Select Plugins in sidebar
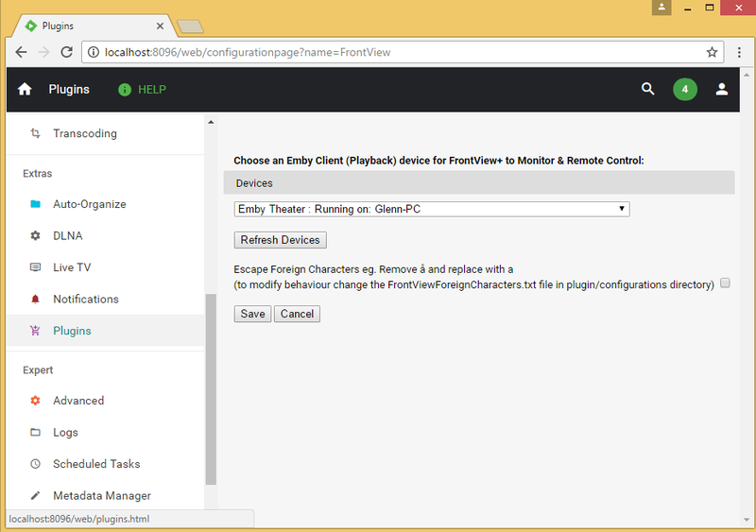 pos(105,331)
